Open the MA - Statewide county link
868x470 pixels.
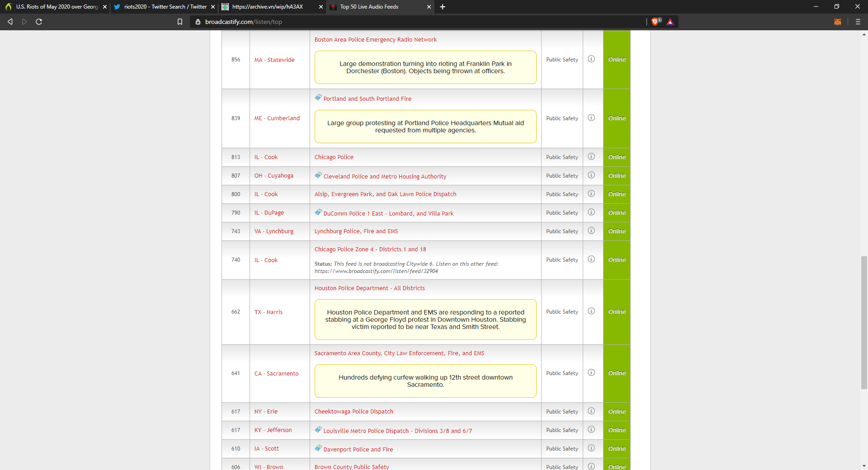coord(274,60)
